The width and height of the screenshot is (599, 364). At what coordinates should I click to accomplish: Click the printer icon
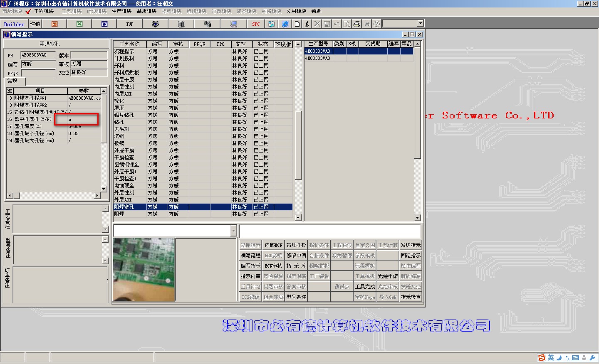(357, 24)
